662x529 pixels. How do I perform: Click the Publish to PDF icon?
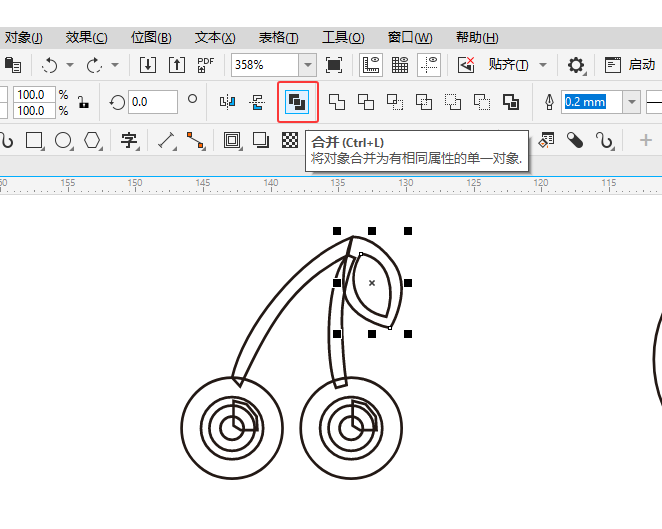coord(206,65)
